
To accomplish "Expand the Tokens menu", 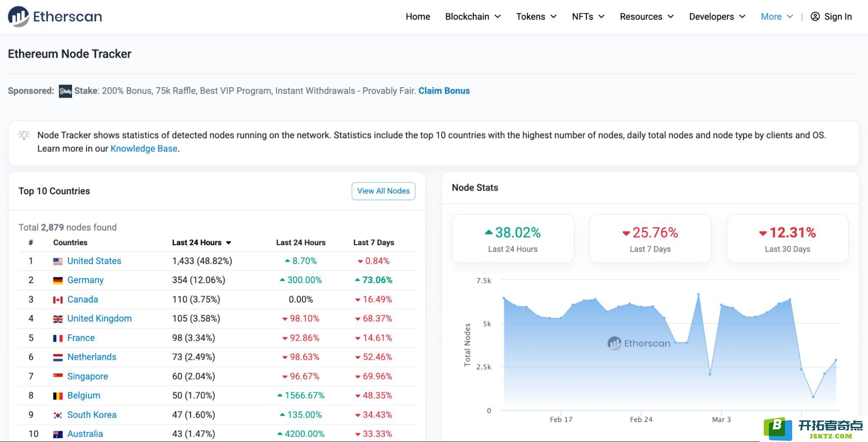I will [x=536, y=16].
